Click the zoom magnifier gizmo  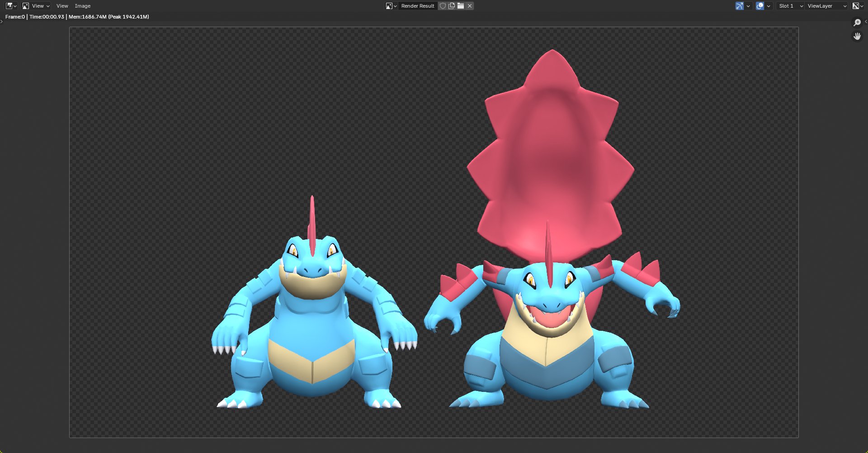(857, 23)
